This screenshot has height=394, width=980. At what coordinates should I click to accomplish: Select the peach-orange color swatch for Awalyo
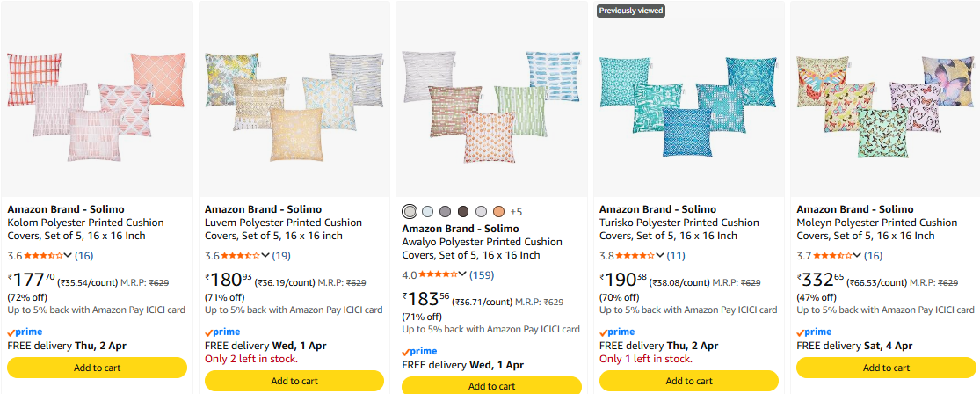pos(498,211)
